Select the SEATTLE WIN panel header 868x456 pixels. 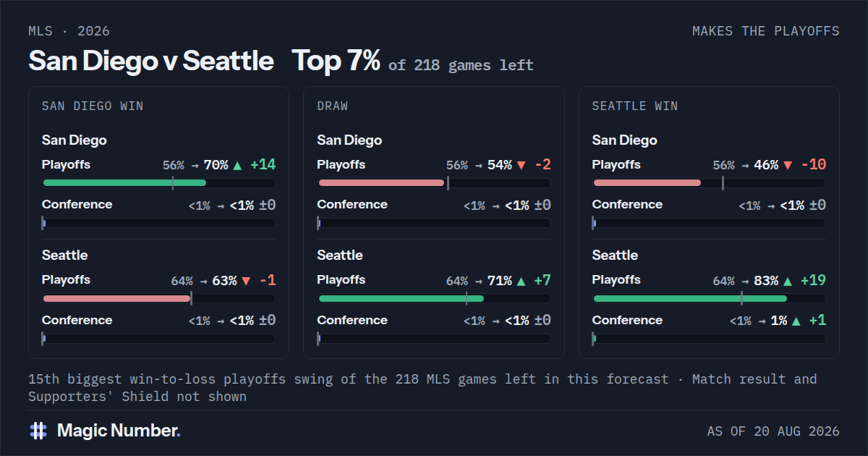[x=635, y=106]
